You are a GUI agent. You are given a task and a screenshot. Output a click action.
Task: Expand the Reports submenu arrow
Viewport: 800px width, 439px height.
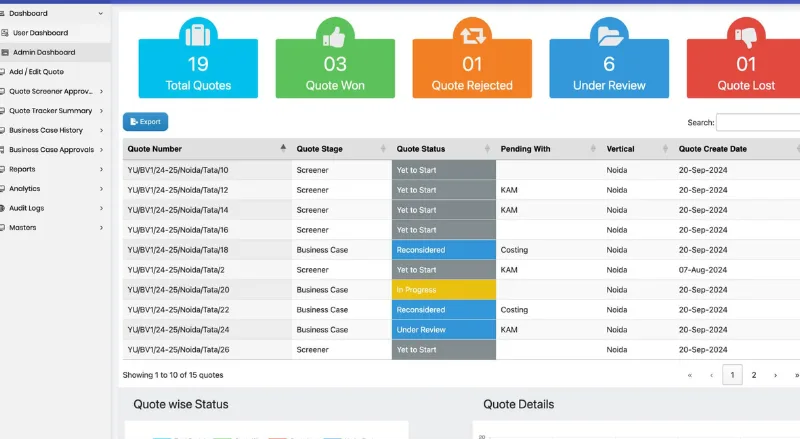[102, 169]
